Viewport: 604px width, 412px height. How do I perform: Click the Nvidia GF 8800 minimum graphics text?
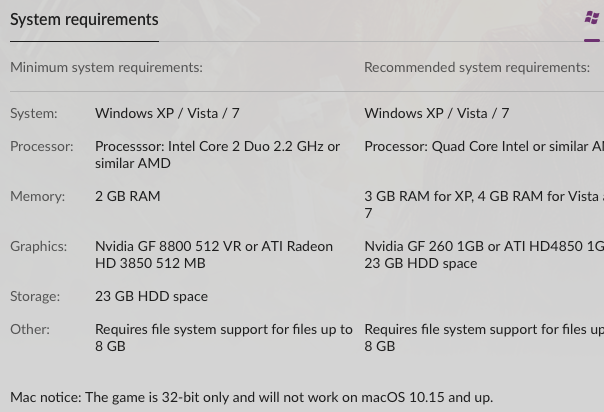point(214,255)
